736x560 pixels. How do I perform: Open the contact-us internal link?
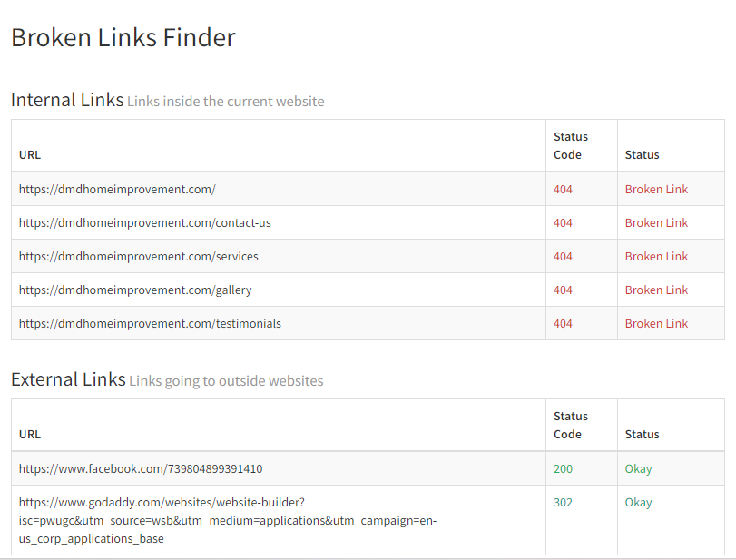(144, 223)
